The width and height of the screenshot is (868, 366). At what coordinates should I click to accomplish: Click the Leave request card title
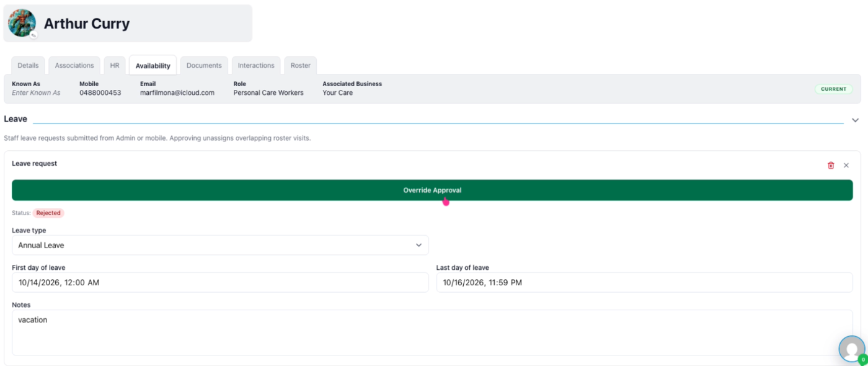(x=35, y=164)
